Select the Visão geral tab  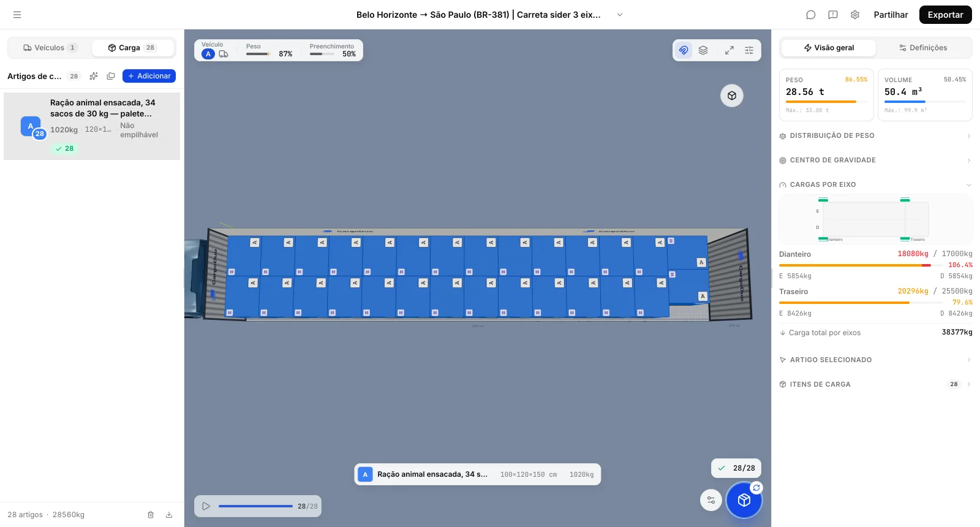829,48
